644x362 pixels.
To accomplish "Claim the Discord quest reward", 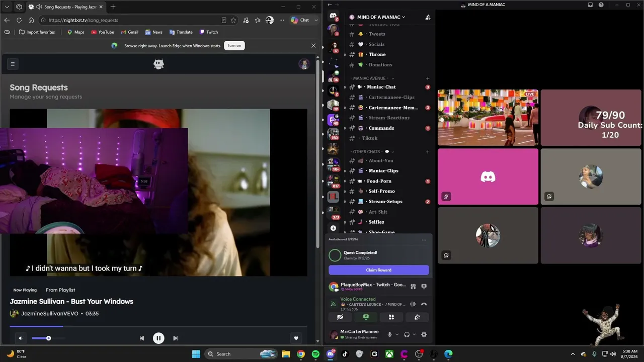I will pyautogui.click(x=379, y=270).
